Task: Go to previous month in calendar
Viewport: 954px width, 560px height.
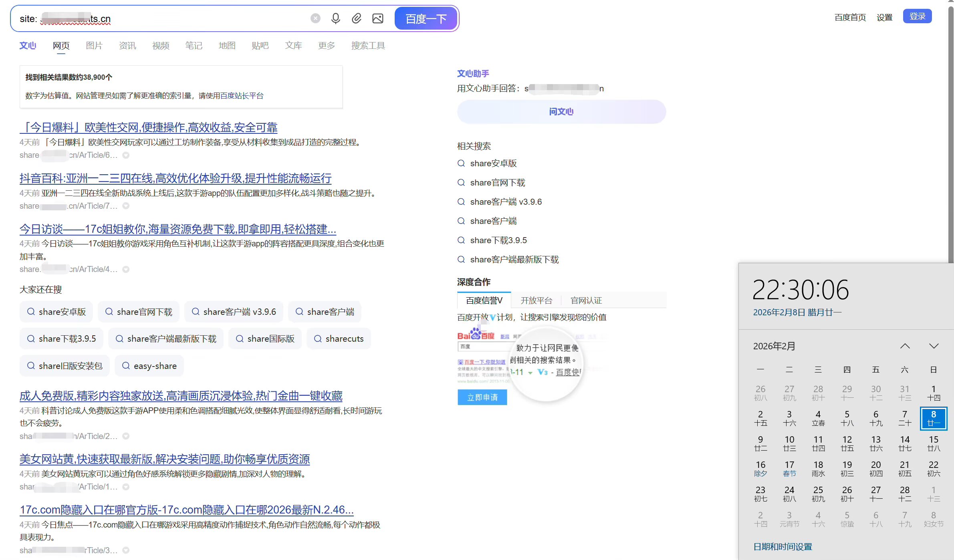Action: 905,346
